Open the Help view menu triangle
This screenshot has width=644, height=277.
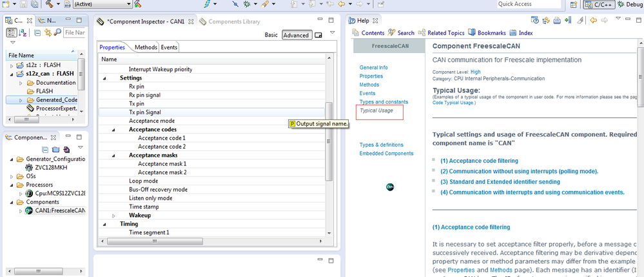tap(618, 19)
